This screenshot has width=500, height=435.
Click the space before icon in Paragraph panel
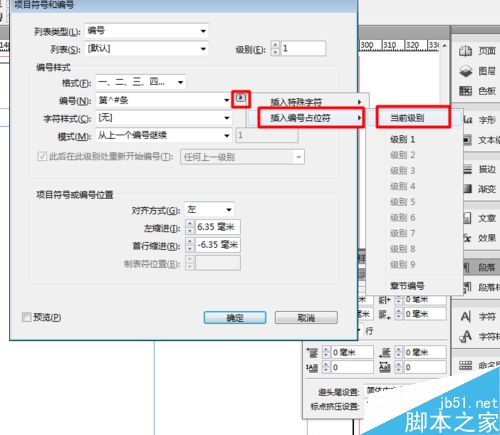313,352
